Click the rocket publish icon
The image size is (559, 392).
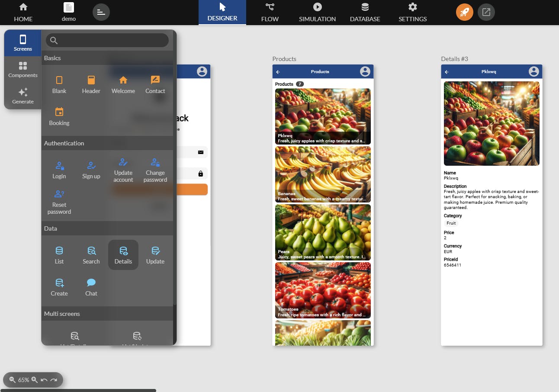[x=465, y=12]
